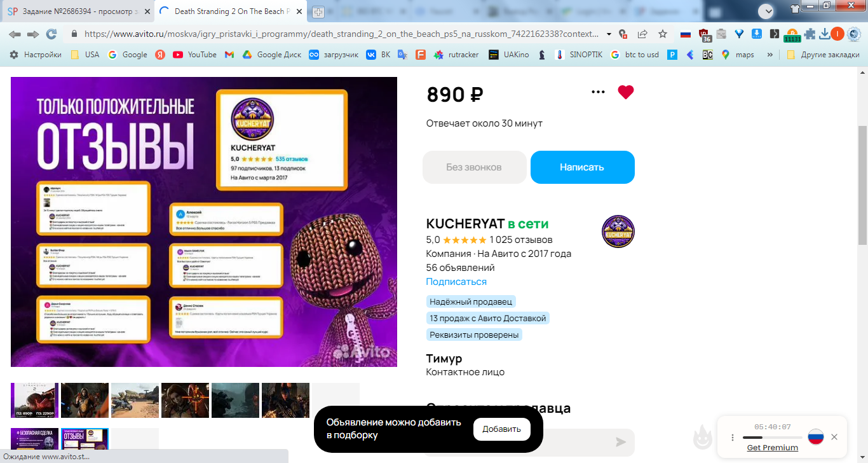Select the Russian flag in VPN widget
This screenshot has width=868, height=463.
[816, 437]
